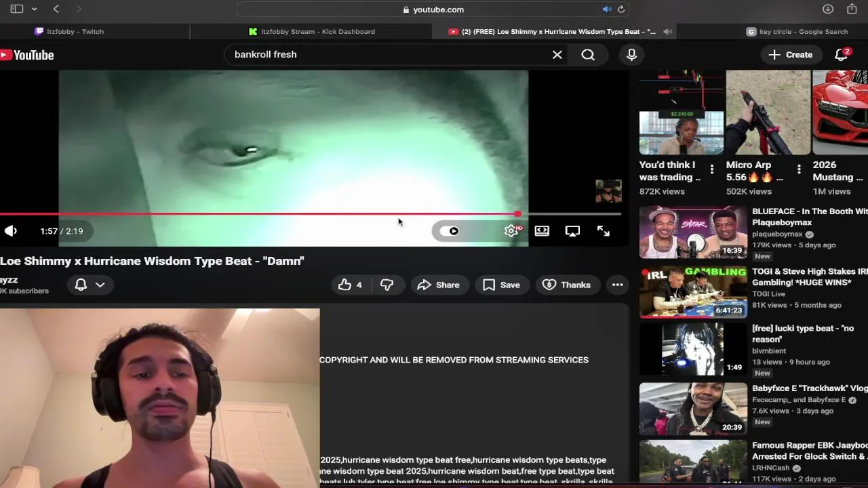
Task: Open options for 'You'd think I was trading' video
Action: 712,169
